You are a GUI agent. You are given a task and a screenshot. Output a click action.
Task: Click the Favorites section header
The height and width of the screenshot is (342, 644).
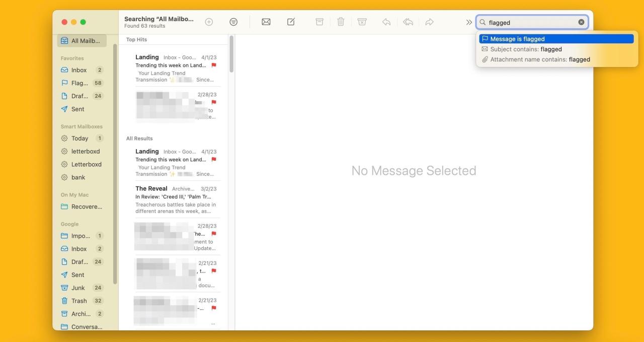(x=72, y=58)
